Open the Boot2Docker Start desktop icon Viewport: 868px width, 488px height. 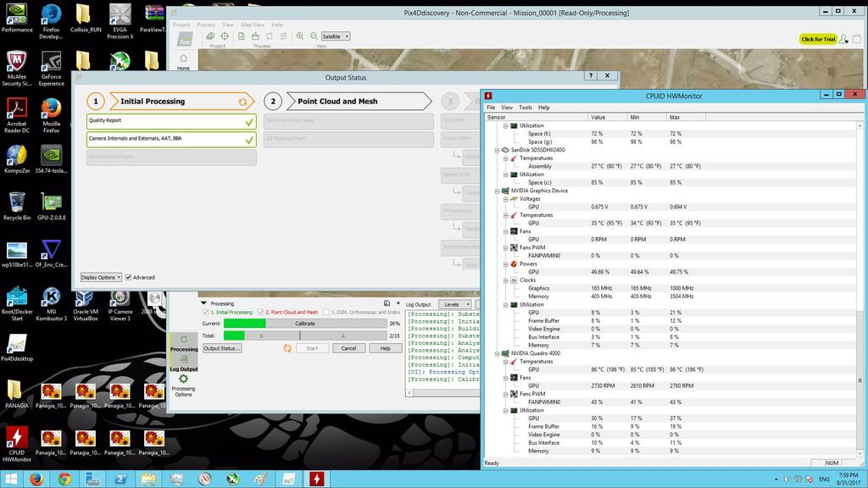click(x=17, y=304)
